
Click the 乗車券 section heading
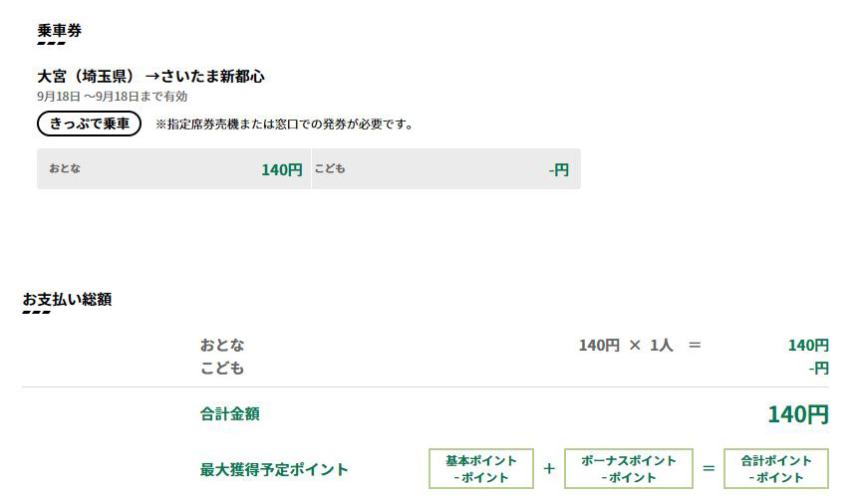coord(59,31)
